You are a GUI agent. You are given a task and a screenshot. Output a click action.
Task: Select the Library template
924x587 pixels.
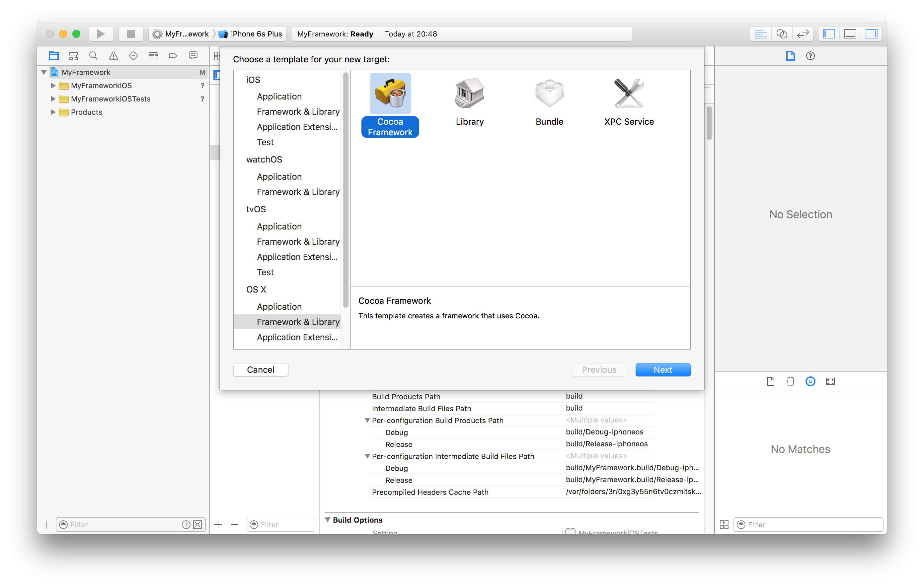click(x=469, y=101)
